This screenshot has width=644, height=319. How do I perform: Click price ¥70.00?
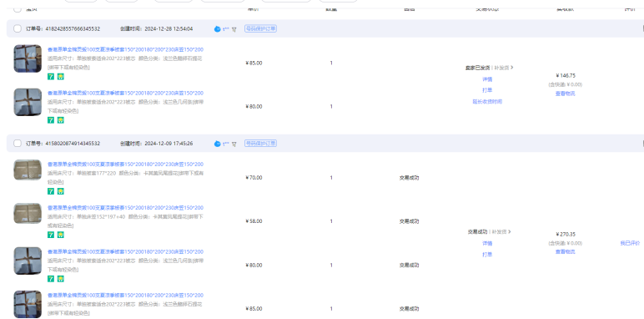tap(254, 178)
